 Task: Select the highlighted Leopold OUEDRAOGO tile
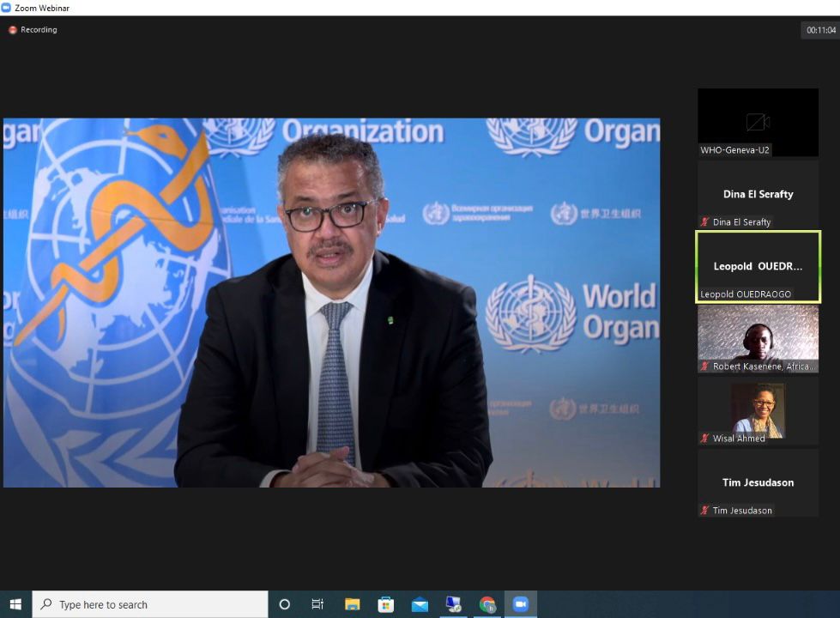758,266
